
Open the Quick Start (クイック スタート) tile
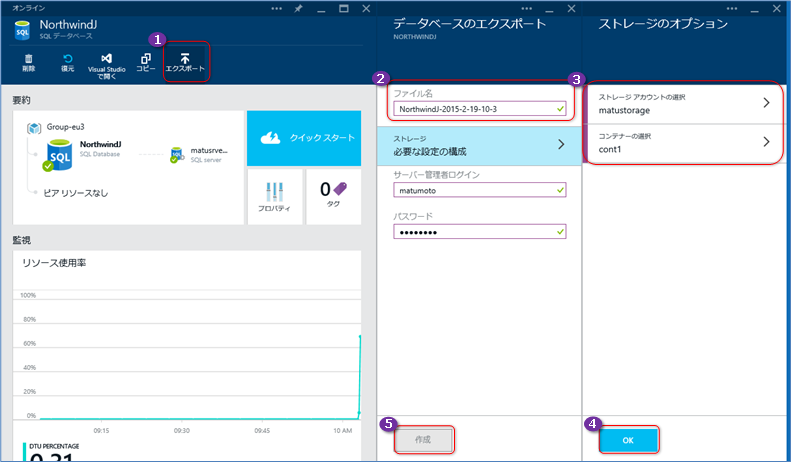tap(304, 138)
